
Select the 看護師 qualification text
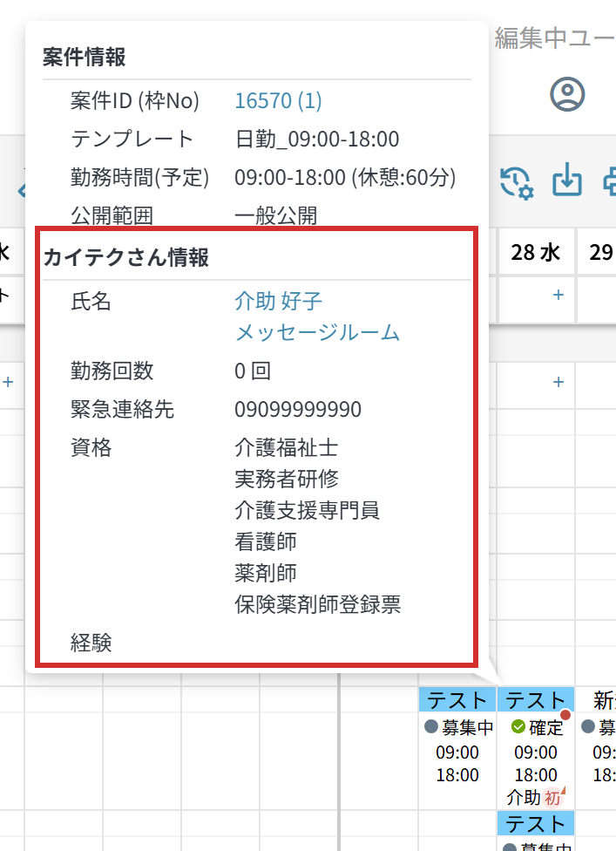click(266, 541)
